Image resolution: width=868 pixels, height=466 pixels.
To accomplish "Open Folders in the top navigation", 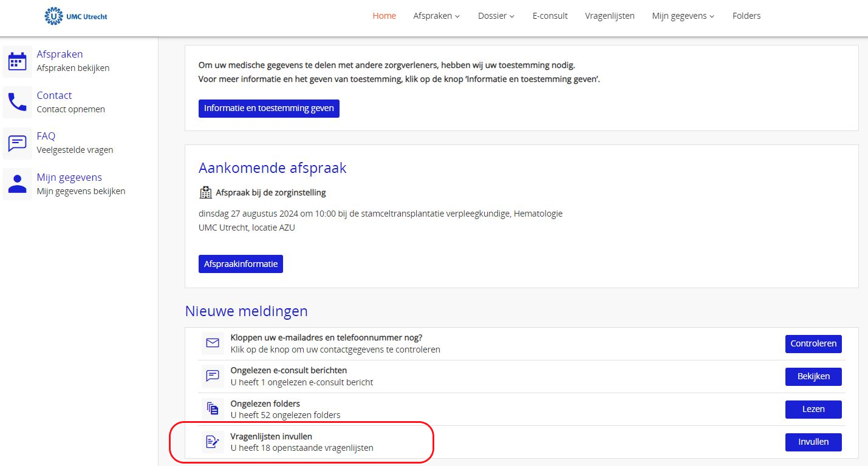I will [746, 16].
